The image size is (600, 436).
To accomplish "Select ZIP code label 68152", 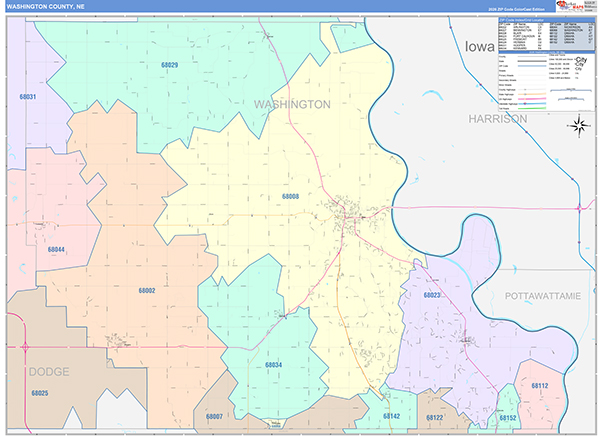I will pyautogui.click(x=508, y=418).
